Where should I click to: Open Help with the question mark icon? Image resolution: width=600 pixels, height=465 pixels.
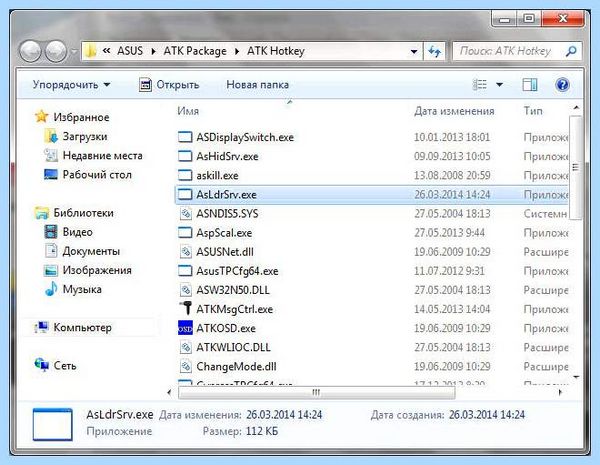(x=562, y=85)
